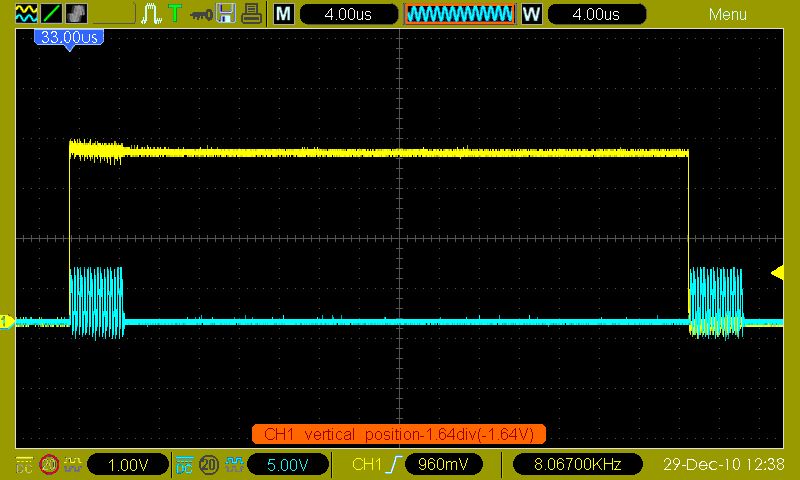Click the printer icon
The width and height of the screenshot is (800, 480).
[252, 14]
